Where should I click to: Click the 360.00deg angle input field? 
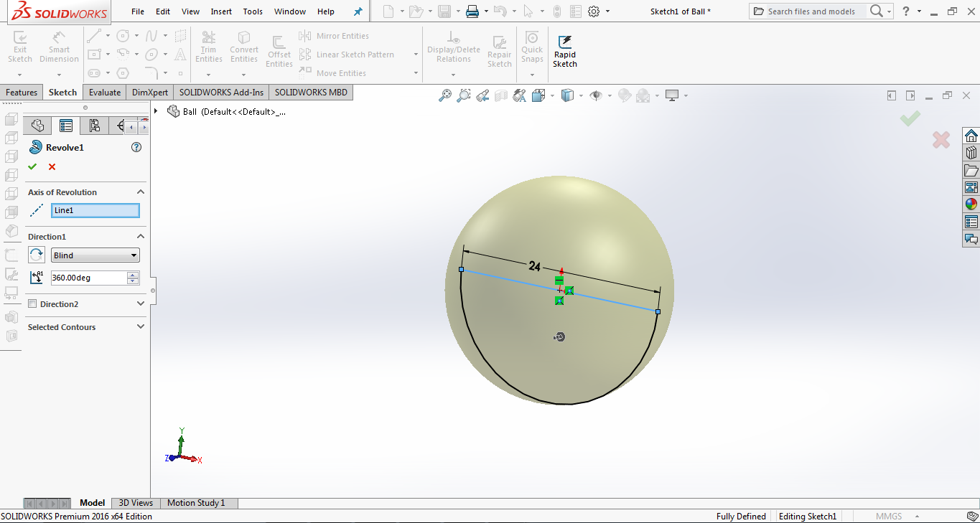(89, 278)
